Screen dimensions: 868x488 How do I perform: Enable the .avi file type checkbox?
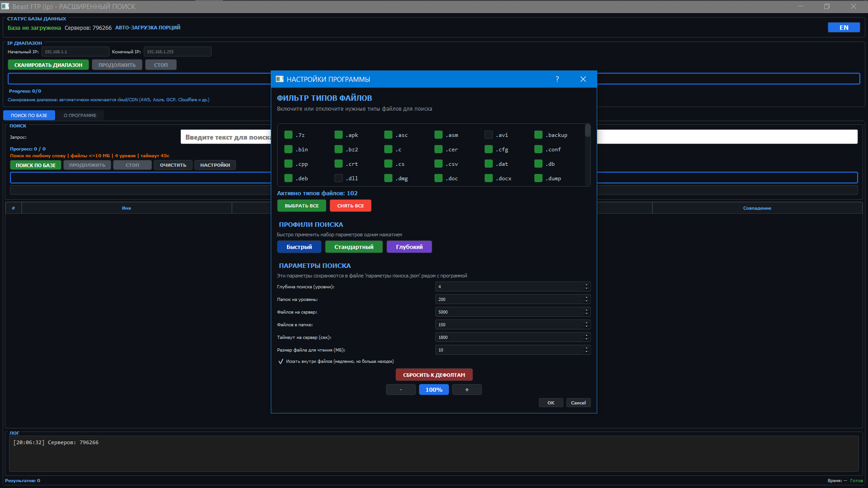pyautogui.click(x=489, y=135)
